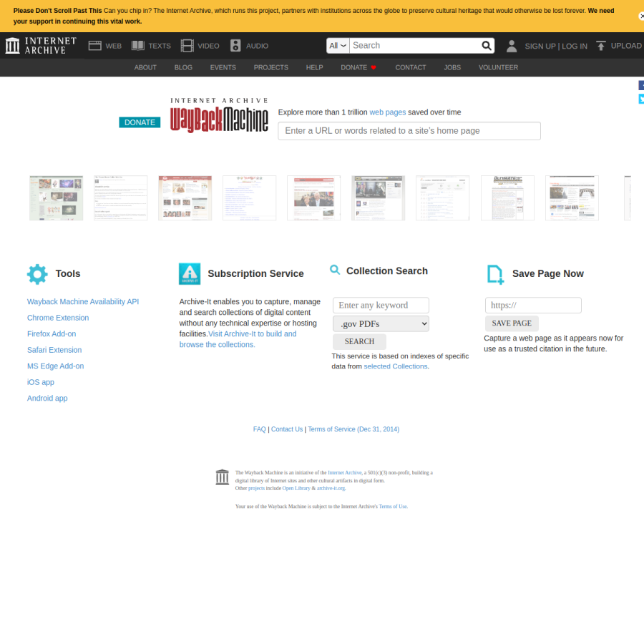Open the Jobs menu item
Viewport: 644px width, 644px height.
(452, 68)
